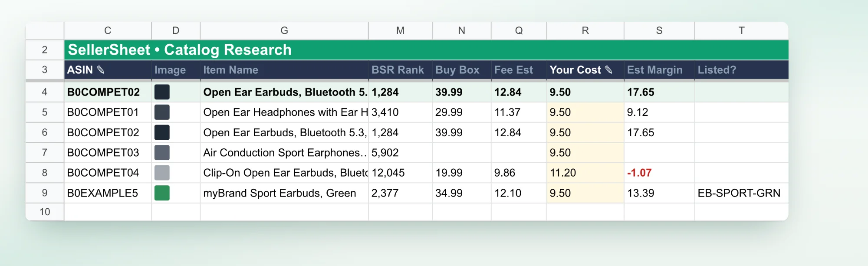Image resolution: width=868 pixels, height=266 pixels.
Task: Select the red -1.07 margin cell
Action: click(659, 173)
